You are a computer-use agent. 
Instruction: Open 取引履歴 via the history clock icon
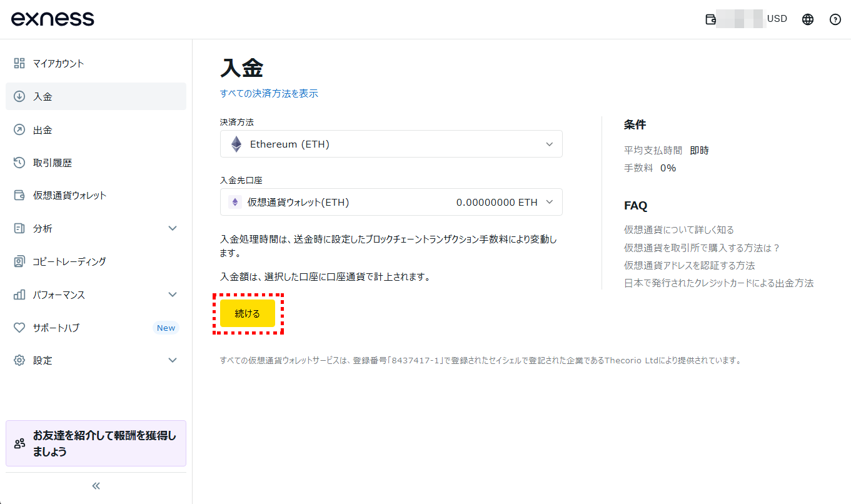pyautogui.click(x=18, y=163)
